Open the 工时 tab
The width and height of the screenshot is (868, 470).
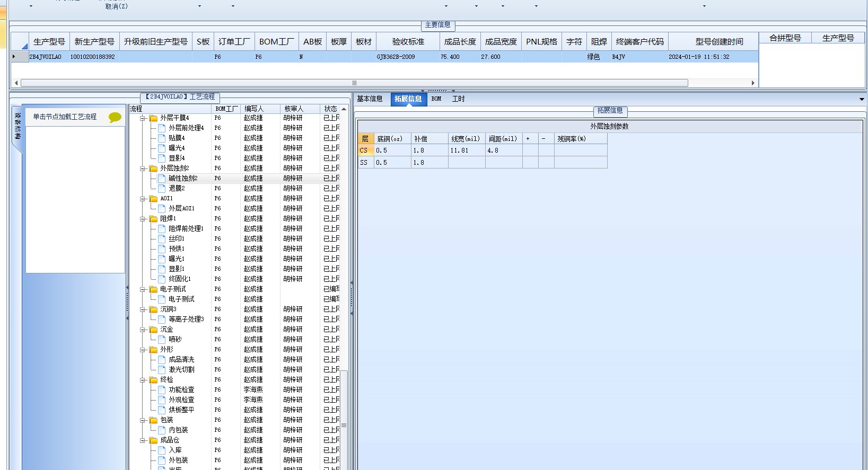coord(458,99)
